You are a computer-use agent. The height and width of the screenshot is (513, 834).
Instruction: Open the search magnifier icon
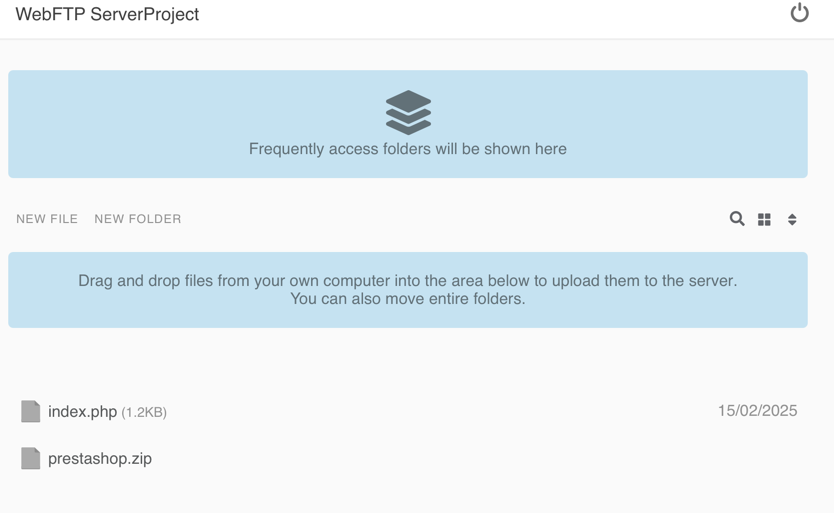tap(737, 218)
